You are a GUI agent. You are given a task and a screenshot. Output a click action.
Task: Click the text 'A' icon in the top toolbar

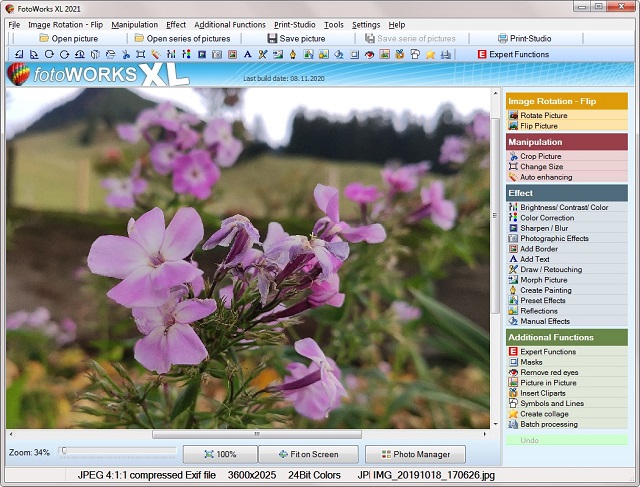(x=247, y=54)
